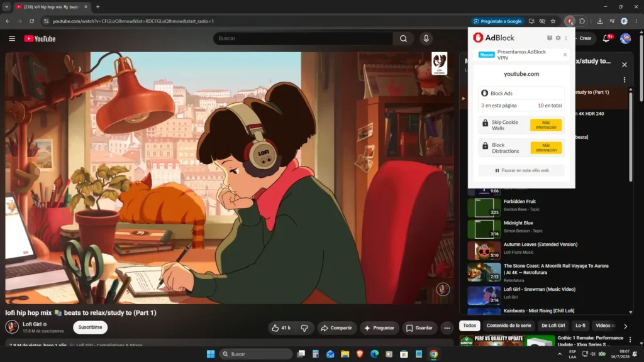This screenshot has width=644, height=362.
Task: Select Contenido de la serie chip
Action: click(508, 326)
